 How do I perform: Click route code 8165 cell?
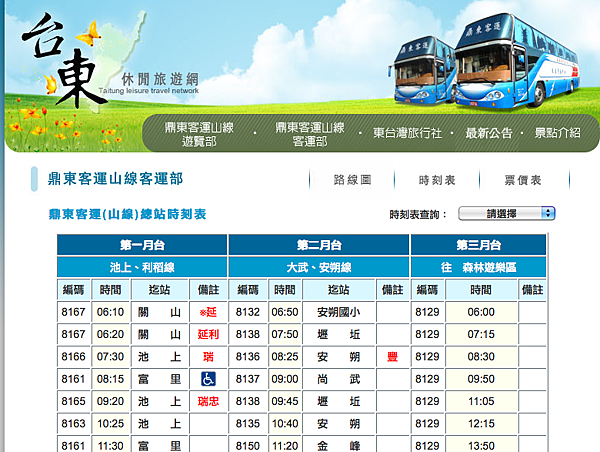[73, 401]
